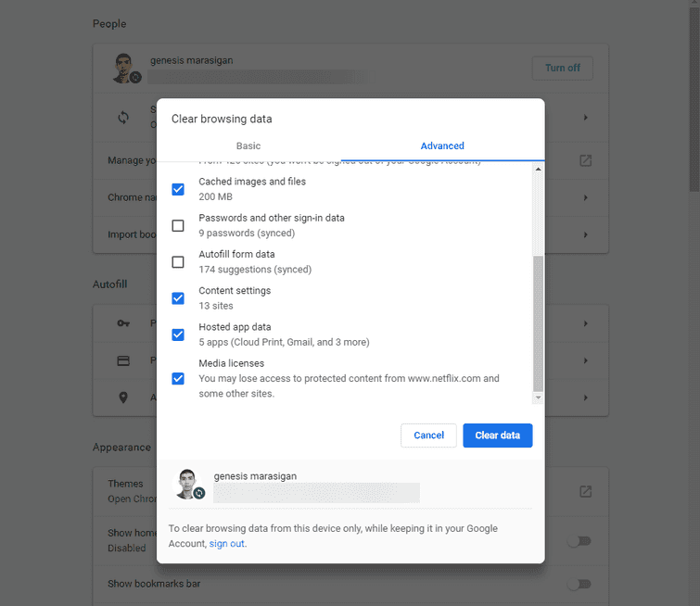Click the 'Appearance' section heading

click(121, 448)
